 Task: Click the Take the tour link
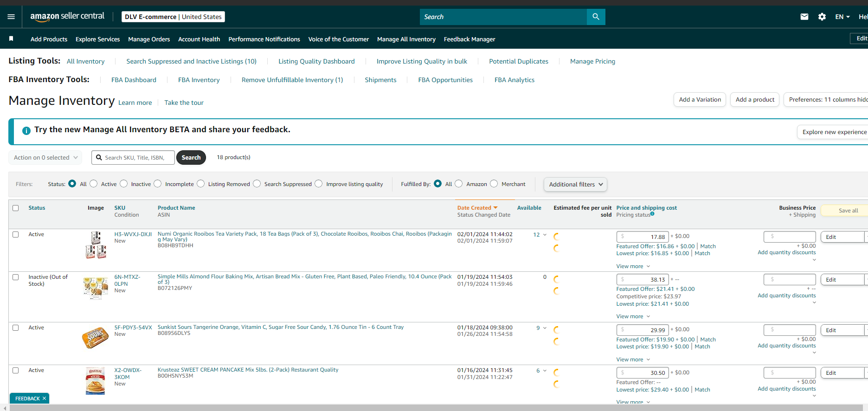coord(184,103)
